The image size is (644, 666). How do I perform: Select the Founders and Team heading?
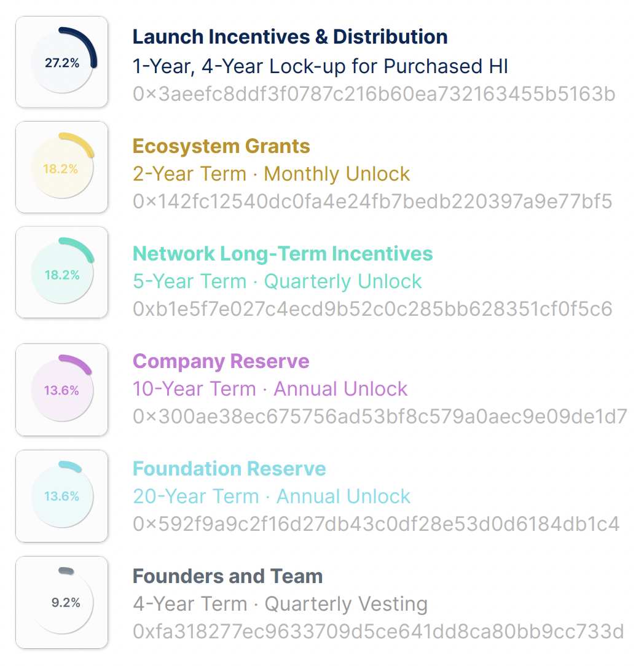click(x=228, y=576)
